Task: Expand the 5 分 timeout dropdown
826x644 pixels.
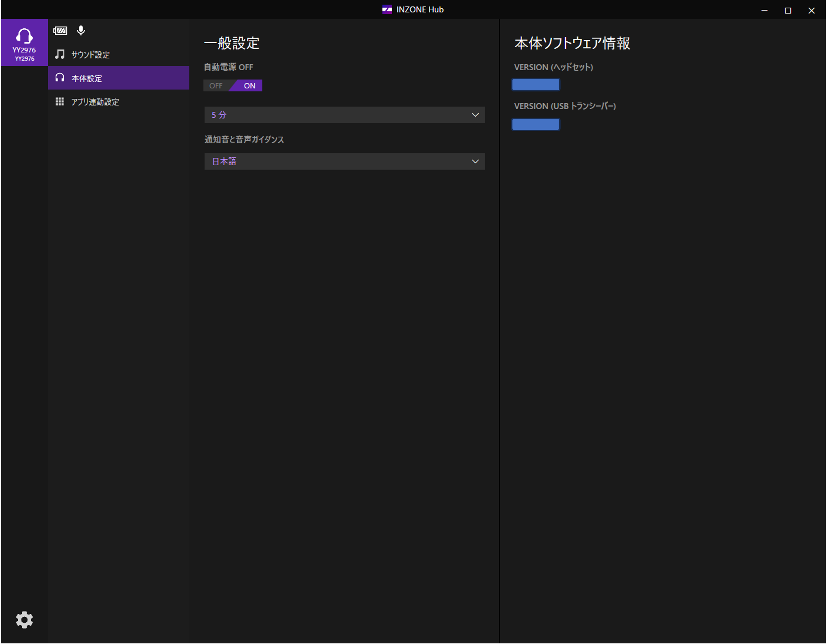Action: (344, 115)
